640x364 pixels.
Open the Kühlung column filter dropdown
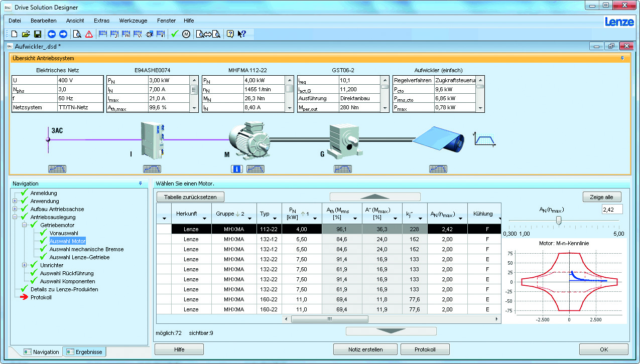pos(499,219)
